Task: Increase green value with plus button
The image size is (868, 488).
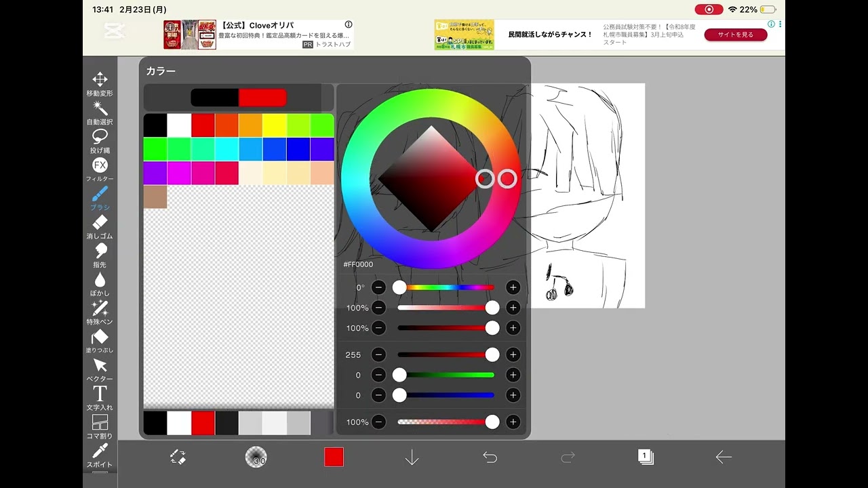Action: coord(513,375)
